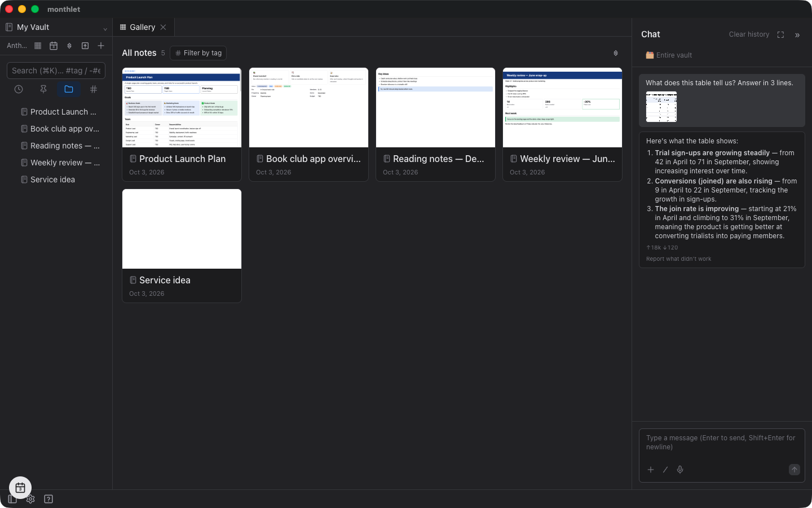Expand the Chat panel to full screen
The image size is (812, 508).
[780, 35]
